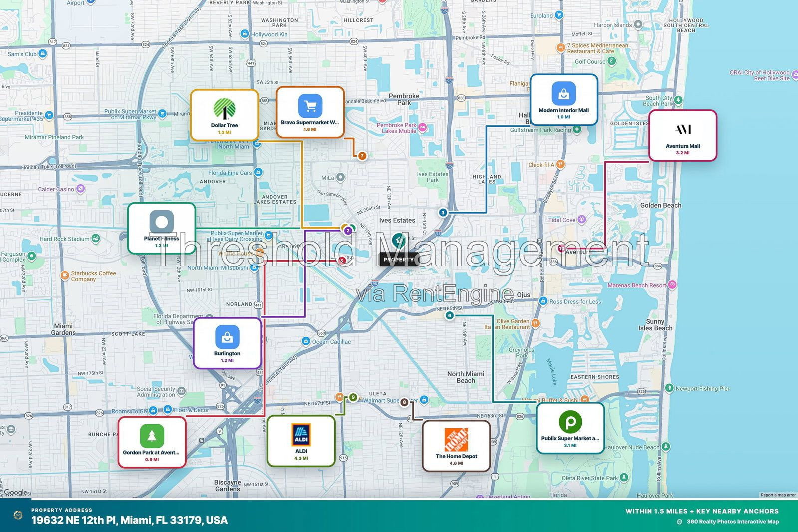Open the Newport Fishing Pier pin
The height and width of the screenshot is (532, 798).
coord(670,388)
